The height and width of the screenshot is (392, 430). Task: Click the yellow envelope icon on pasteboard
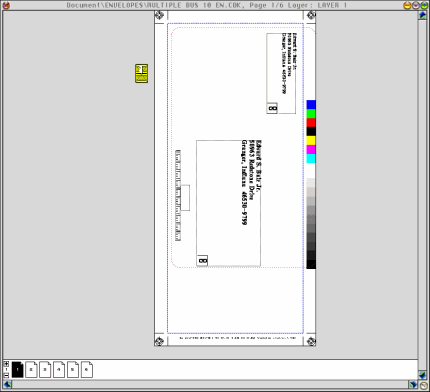(x=142, y=74)
